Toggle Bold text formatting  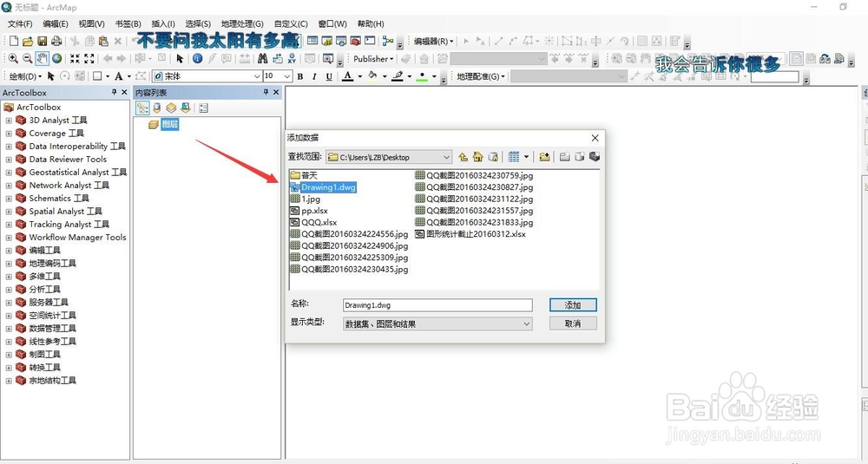coord(300,76)
